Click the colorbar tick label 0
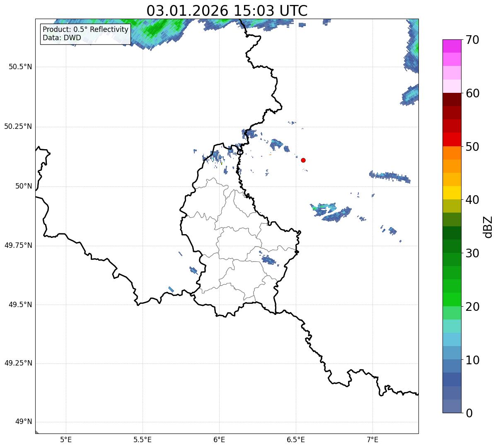Viewport: 498px width, 448px height. (469, 413)
